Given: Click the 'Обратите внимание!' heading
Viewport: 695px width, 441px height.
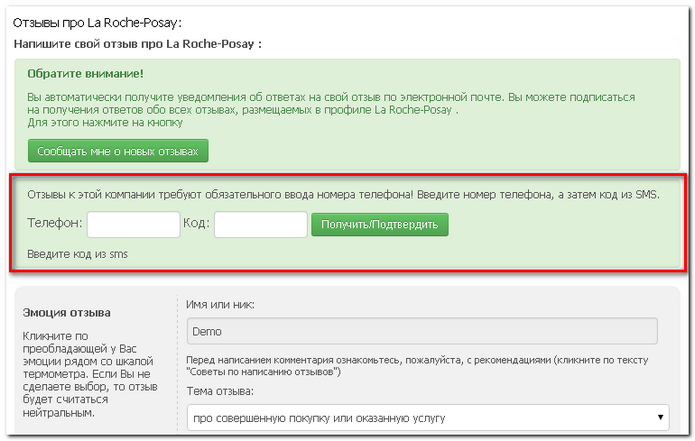Looking at the screenshot, I should click(86, 74).
